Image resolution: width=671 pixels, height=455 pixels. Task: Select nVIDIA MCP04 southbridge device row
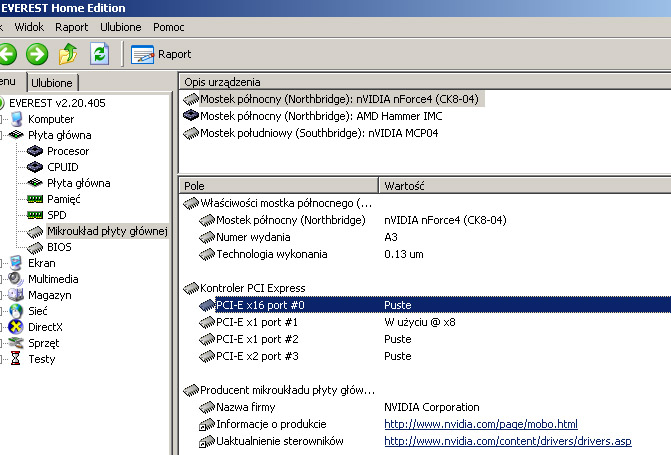click(x=311, y=133)
